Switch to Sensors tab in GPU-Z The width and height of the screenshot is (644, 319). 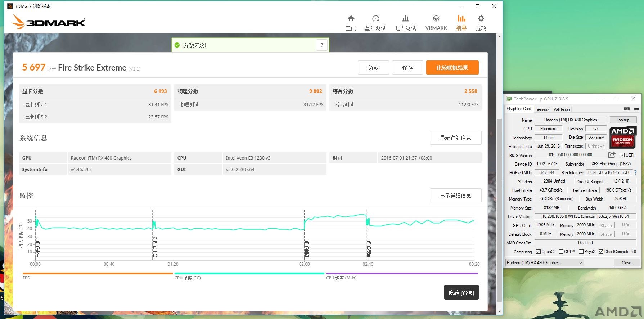[x=542, y=109]
